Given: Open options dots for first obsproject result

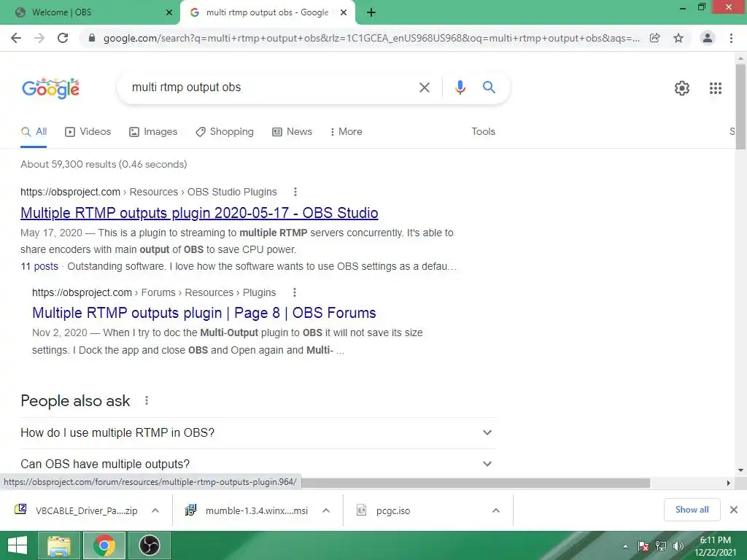Looking at the screenshot, I should [295, 192].
